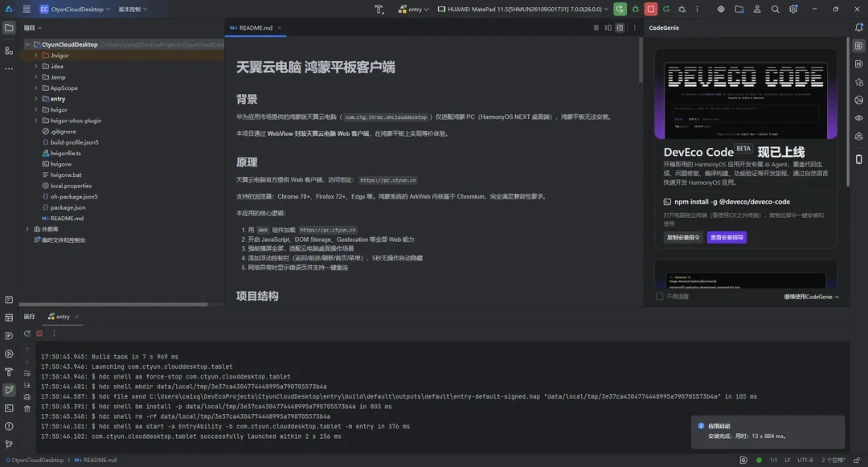The image size is (868, 467).
Task: Open the account profile icon
Action: tap(757, 9)
